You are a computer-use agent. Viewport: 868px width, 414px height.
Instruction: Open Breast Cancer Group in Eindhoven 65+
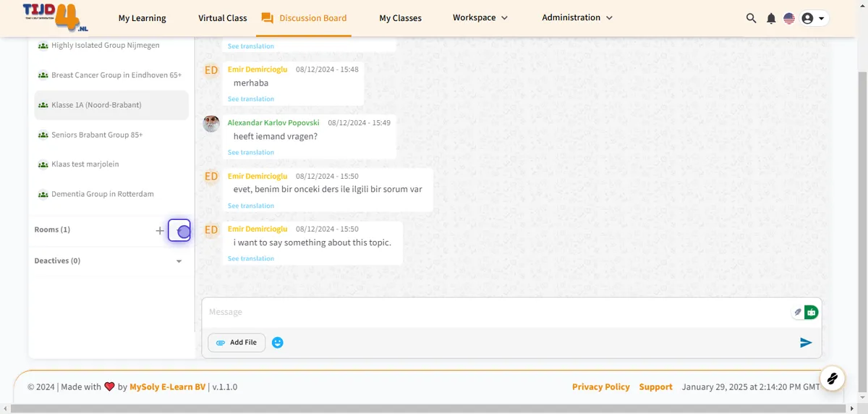[x=111, y=75]
